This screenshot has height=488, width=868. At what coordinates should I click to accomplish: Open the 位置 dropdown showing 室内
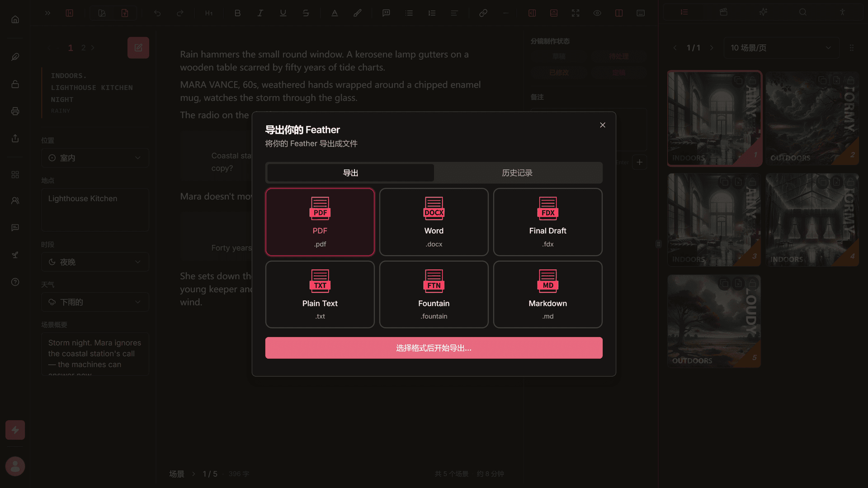pos(95,158)
